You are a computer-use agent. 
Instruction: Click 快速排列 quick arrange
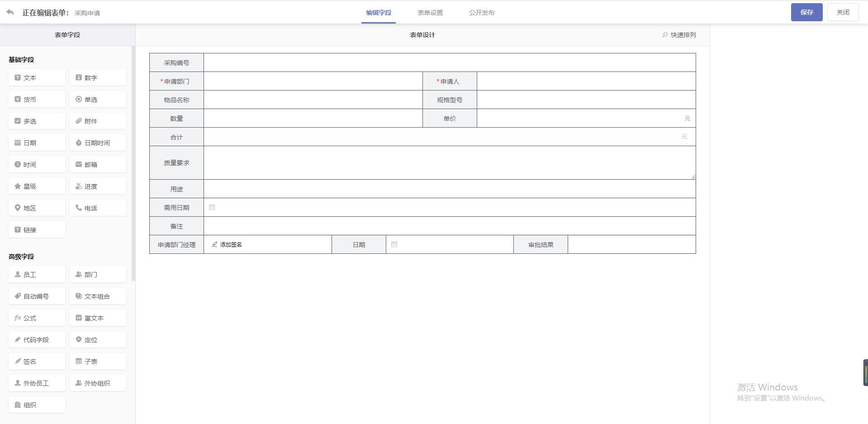coord(679,35)
